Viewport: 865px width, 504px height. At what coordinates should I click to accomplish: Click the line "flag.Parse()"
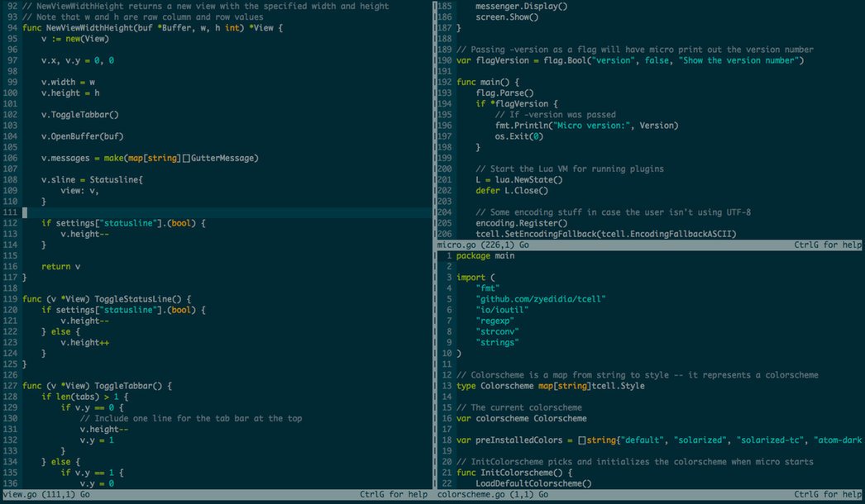click(504, 93)
